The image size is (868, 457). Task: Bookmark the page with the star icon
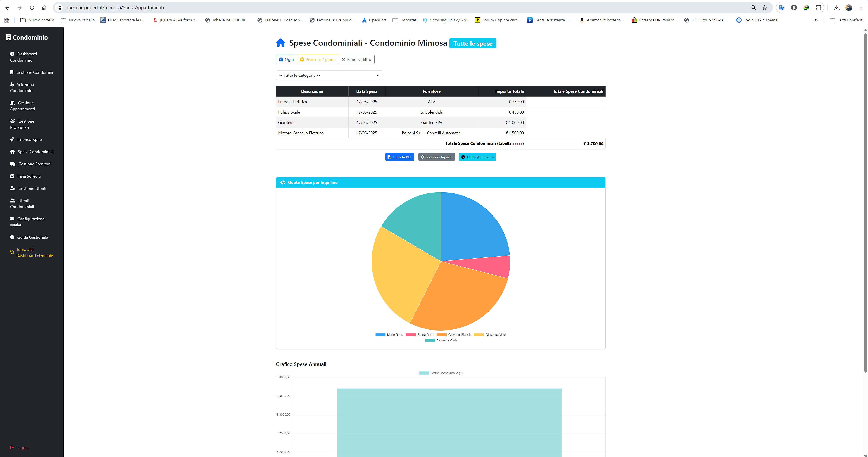click(x=765, y=7)
